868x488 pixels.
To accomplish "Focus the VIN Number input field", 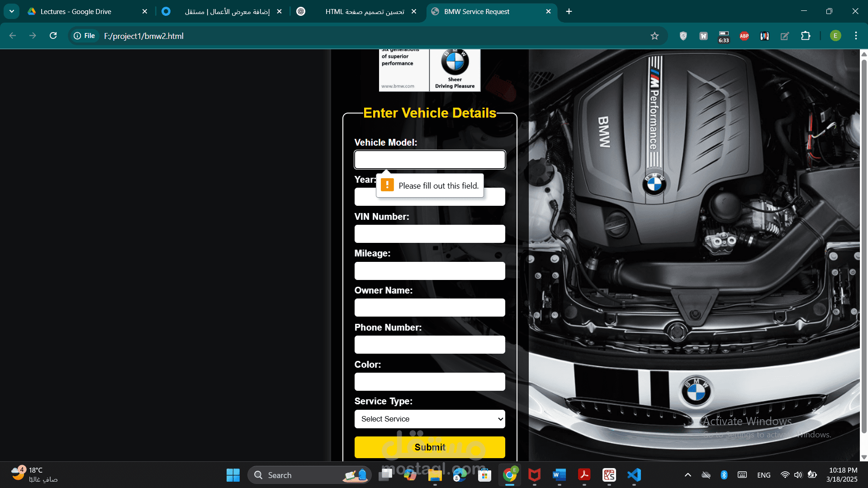I will [430, 234].
